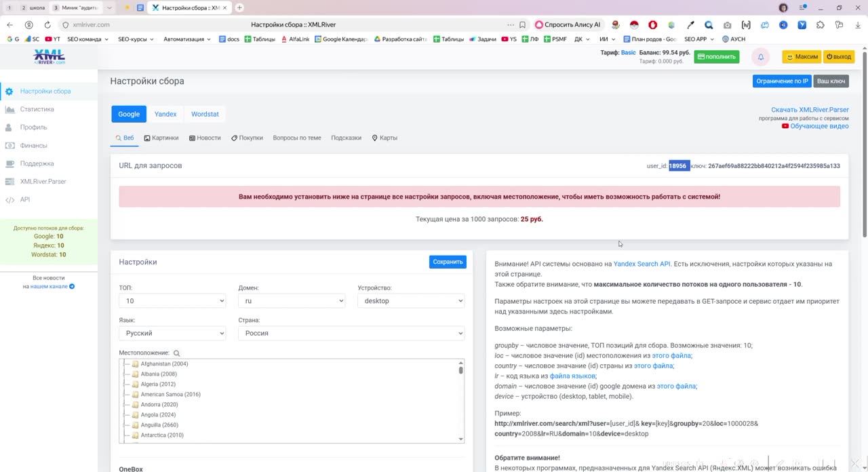Image resolution: width=868 pixels, height=472 pixels.
Task: Click the camera screenshot extension icon
Action: (728, 25)
